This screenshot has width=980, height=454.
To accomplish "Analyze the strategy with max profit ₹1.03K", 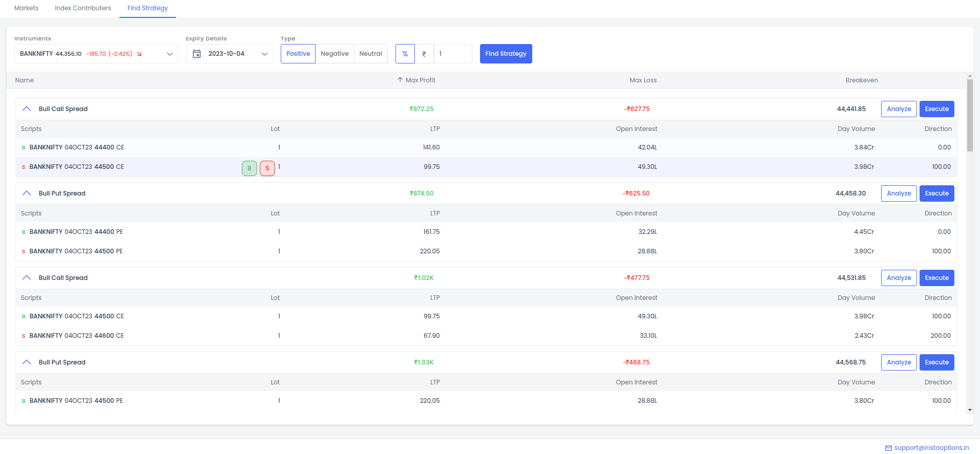I will 899,362.
